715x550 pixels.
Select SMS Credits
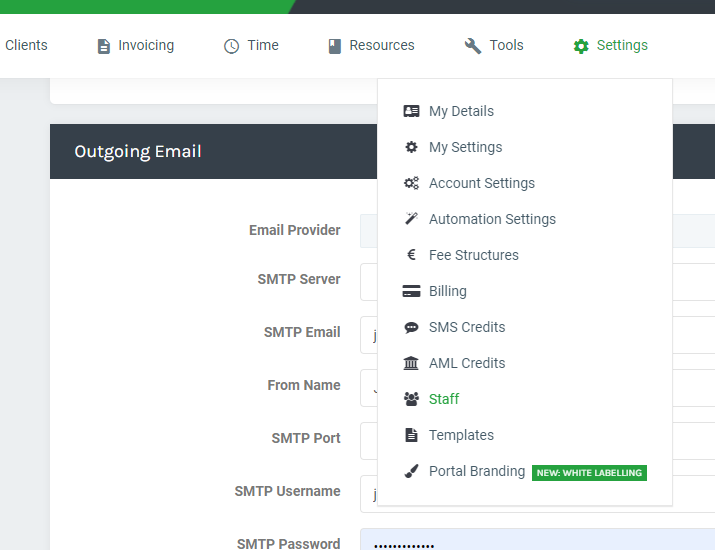pos(467,327)
